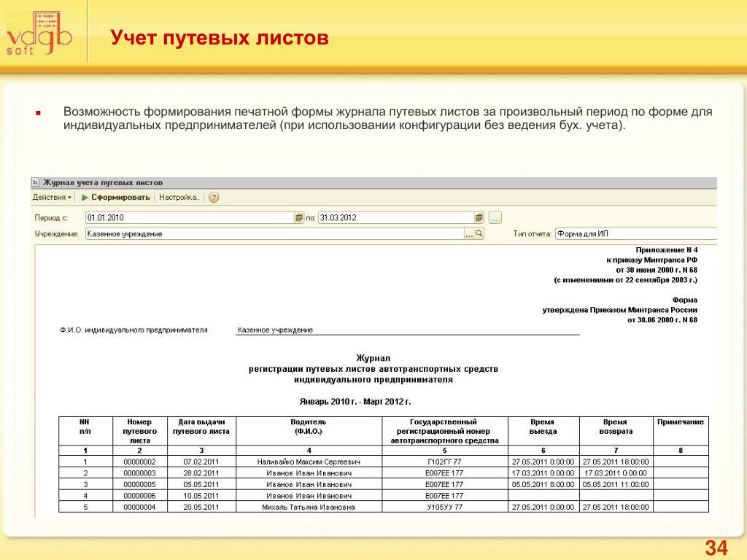Screen dimensions: 747x560
Task: Click the Номер путевого листа column header
Action: (x=139, y=431)
